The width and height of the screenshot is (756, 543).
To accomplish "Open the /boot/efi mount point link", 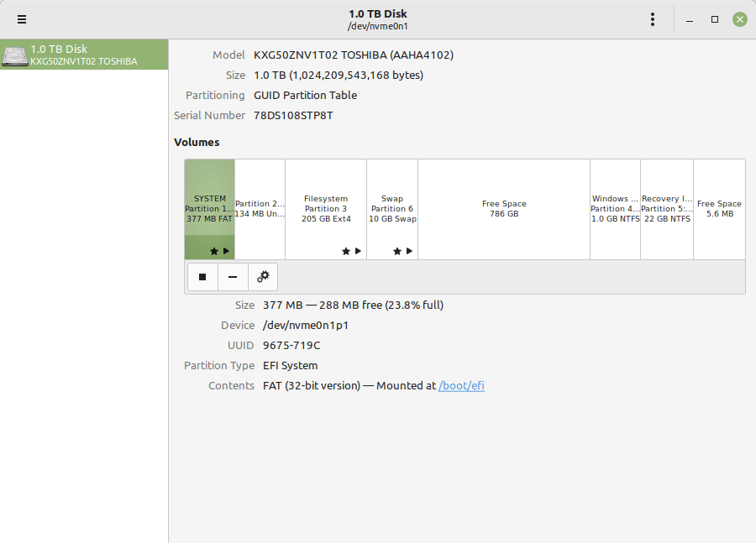I will (x=461, y=386).
